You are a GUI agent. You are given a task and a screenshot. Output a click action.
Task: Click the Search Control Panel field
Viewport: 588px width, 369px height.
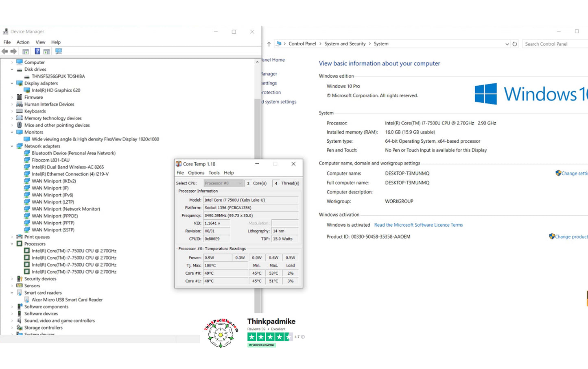pos(555,44)
